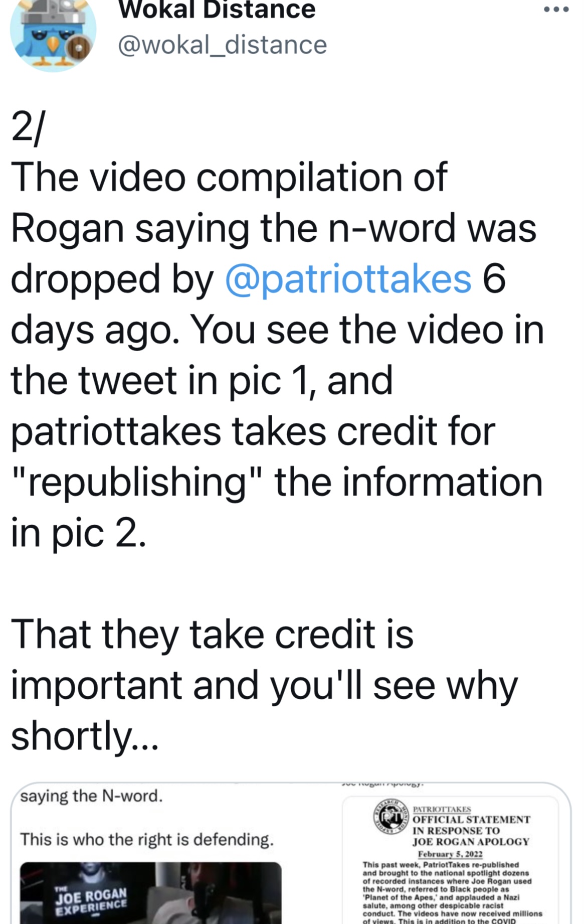Click the word "republishing" in quotes
Viewport: 585px width, 924px height.
click(137, 483)
